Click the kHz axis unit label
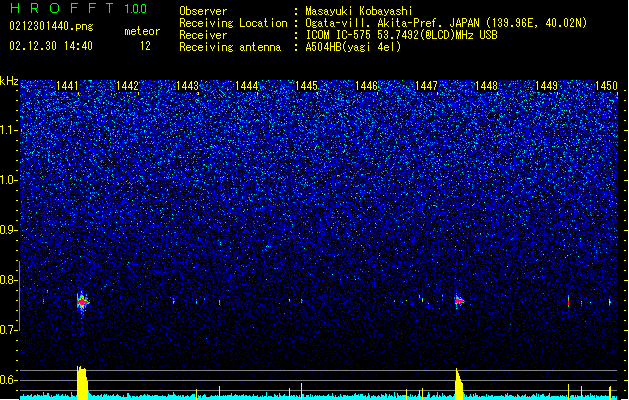The image size is (629, 400). (x=9, y=81)
